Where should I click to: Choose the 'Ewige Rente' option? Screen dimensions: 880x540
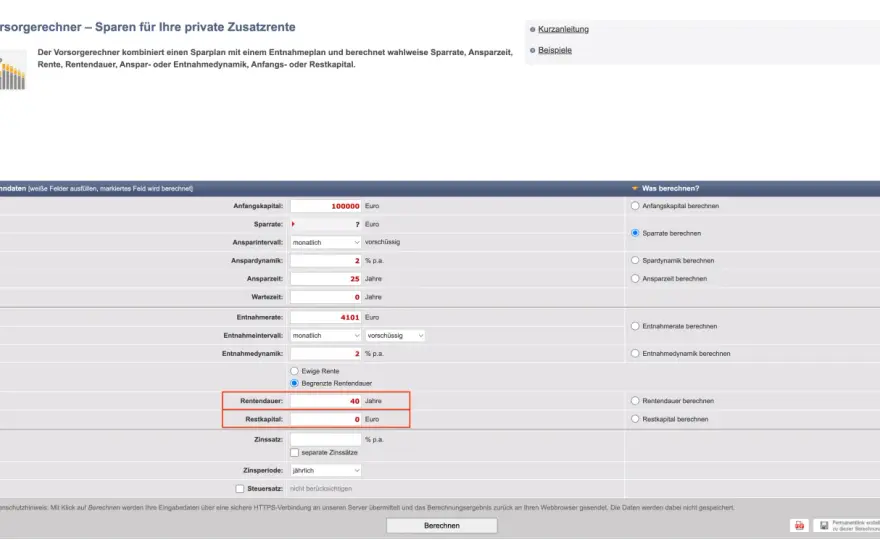point(294,371)
